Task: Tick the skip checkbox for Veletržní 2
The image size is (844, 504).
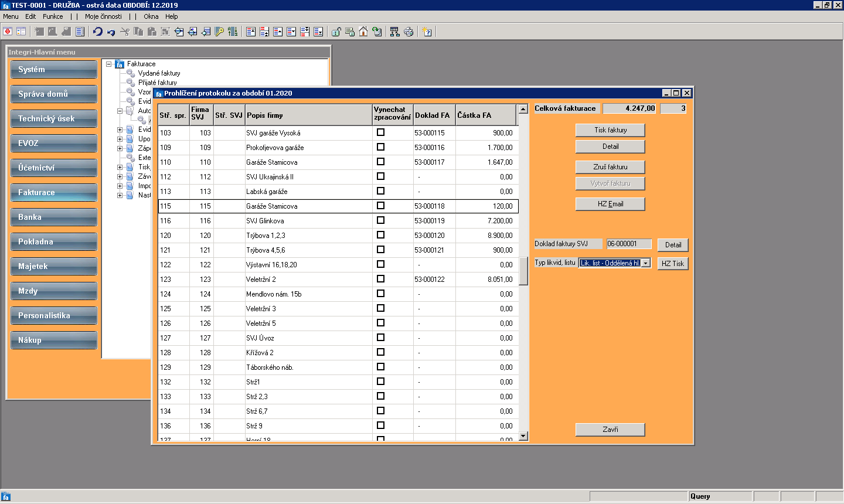Action: (x=380, y=279)
